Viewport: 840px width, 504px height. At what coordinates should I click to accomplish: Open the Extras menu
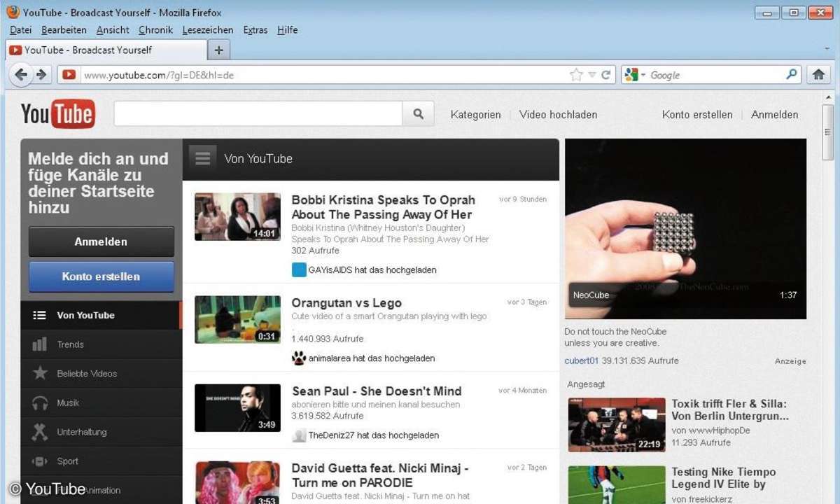click(x=255, y=30)
